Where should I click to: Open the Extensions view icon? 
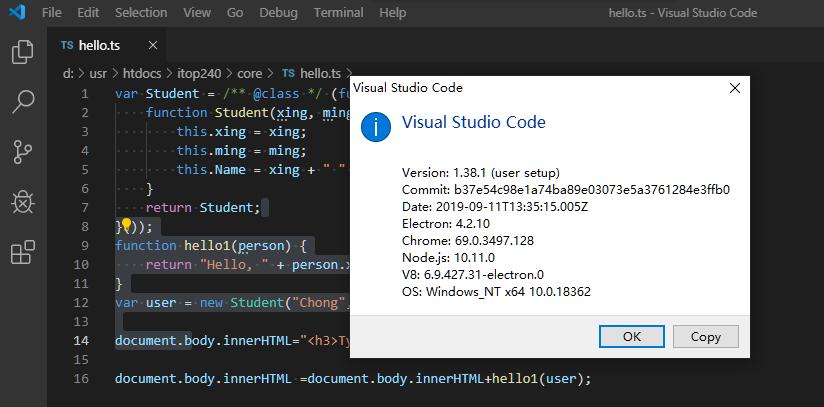pyautogui.click(x=23, y=252)
